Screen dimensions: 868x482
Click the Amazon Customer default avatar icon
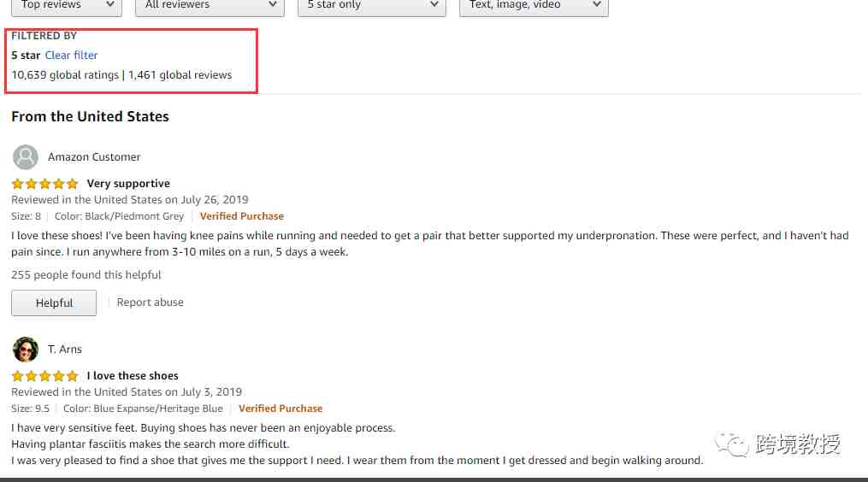pyautogui.click(x=26, y=157)
